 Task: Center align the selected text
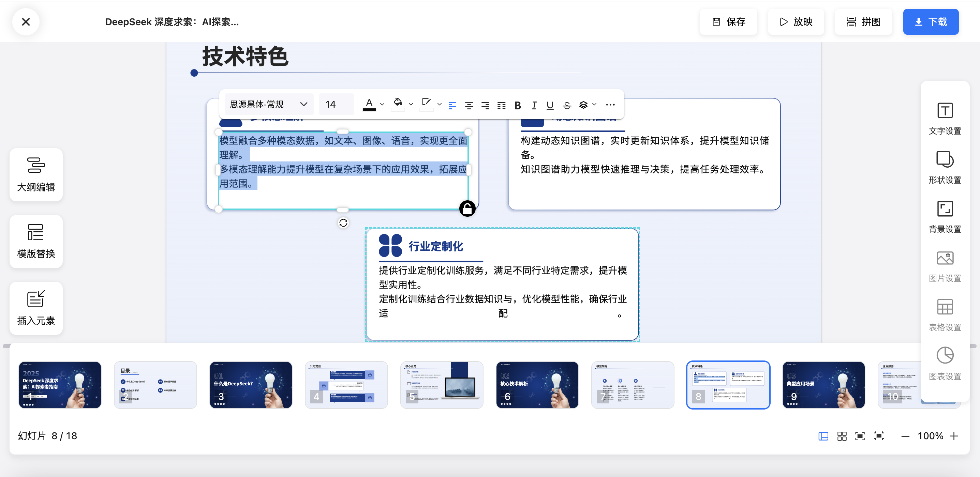tap(469, 105)
